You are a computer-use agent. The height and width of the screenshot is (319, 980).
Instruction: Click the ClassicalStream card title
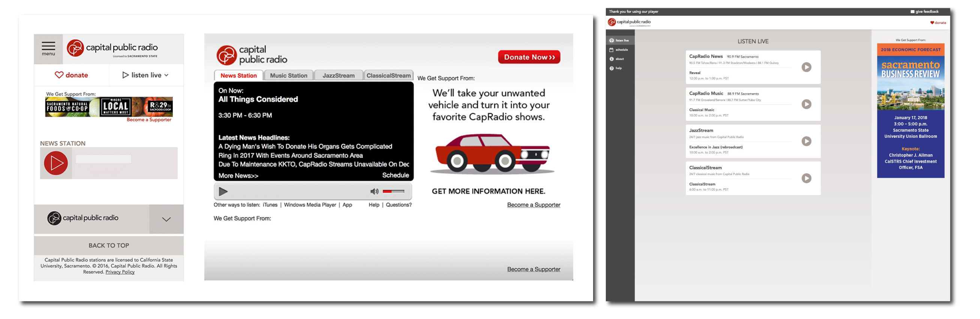pyautogui.click(x=705, y=168)
